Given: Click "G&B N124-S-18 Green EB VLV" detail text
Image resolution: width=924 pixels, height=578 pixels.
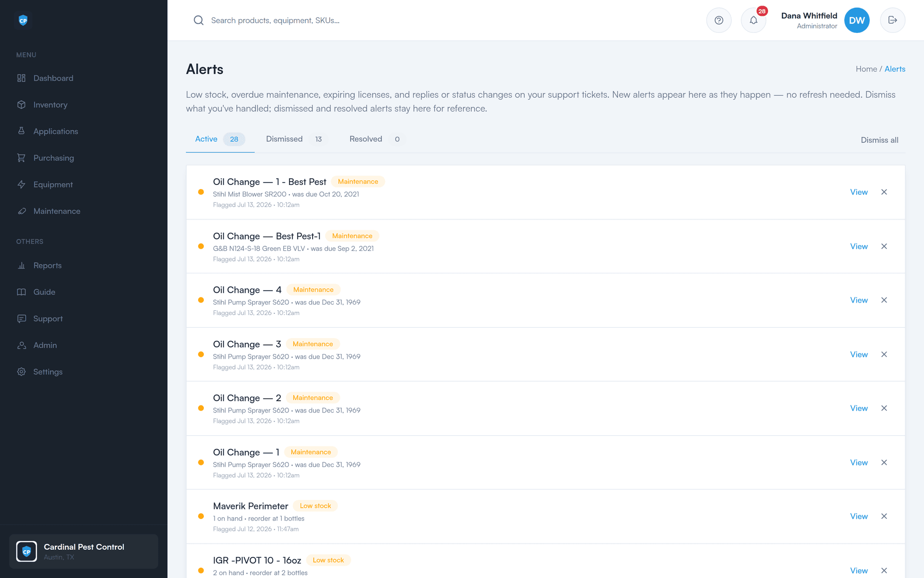Looking at the screenshot, I should click(259, 249).
